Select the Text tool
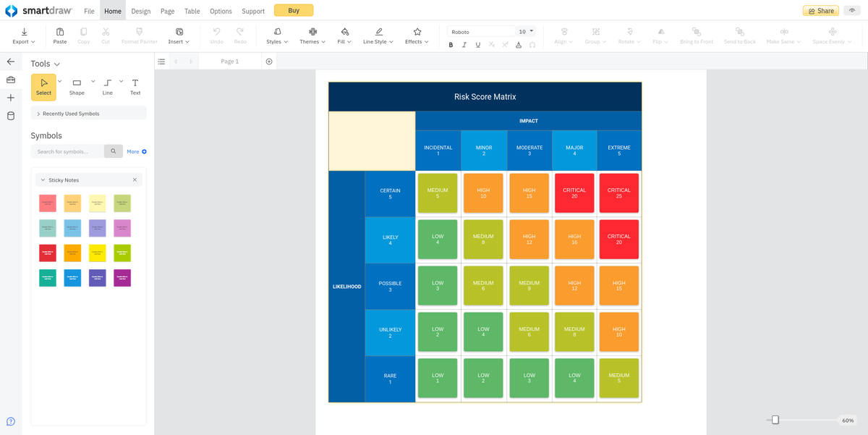The height and width of the screenshot is (435, 868). tap(135, 87)
